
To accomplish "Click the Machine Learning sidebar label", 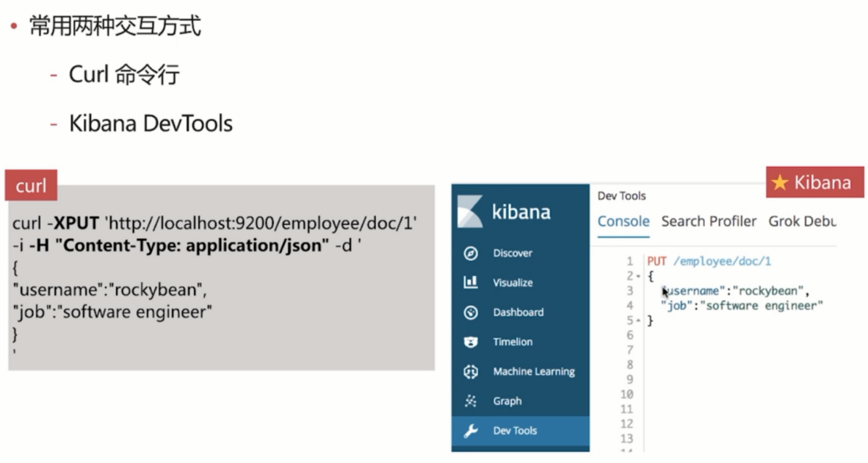I will 534,372.
